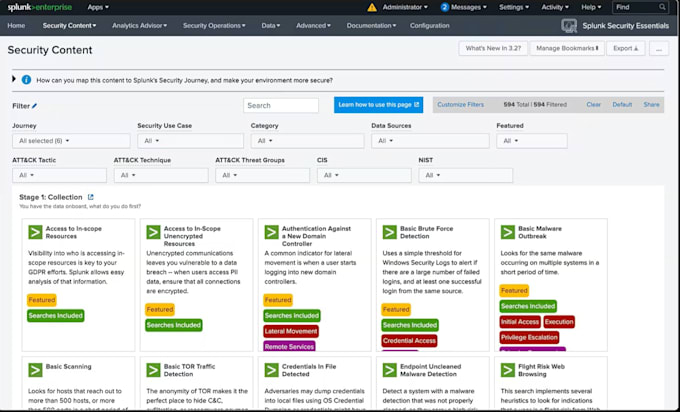
Task: Click the green icon on Flight Risk Web Browsing
Action: click(x=507, y=370)
